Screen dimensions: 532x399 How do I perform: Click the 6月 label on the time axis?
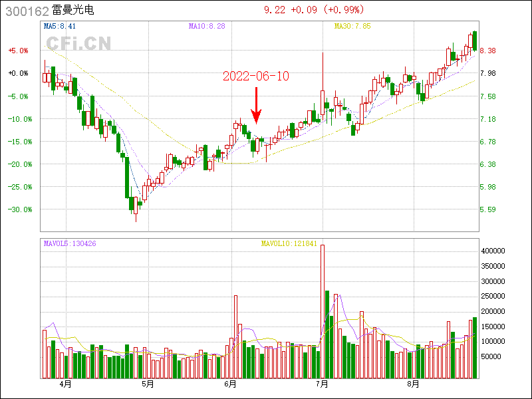(x=230, y=384)
